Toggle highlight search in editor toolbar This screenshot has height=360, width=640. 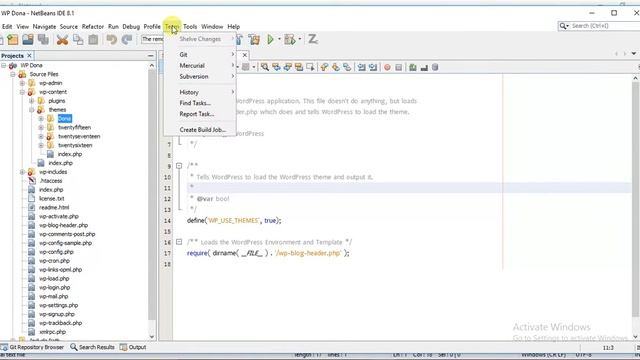299,67
